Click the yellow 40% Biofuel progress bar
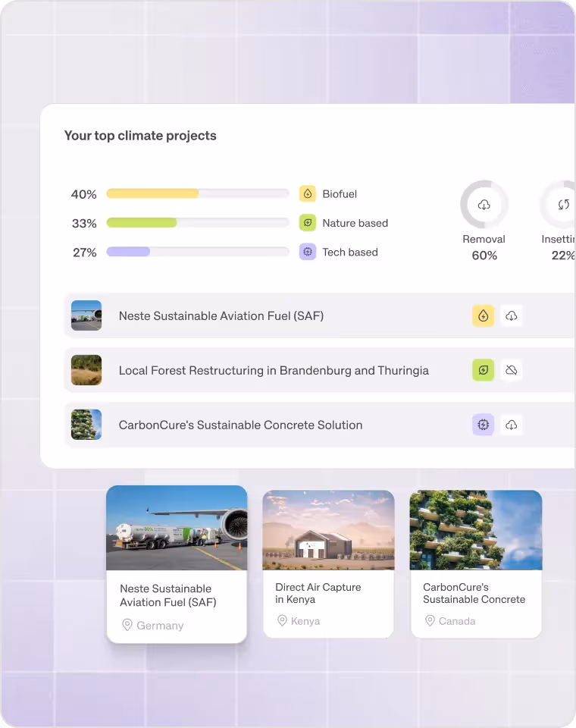 pyautogui.click(x=197, y=193)
